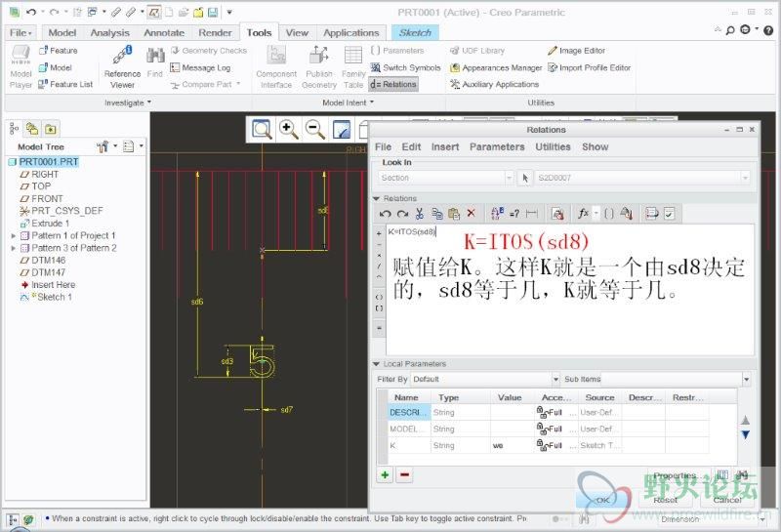Click the Cut scissors icon in Relations toolbar

(x=420, y=214)
